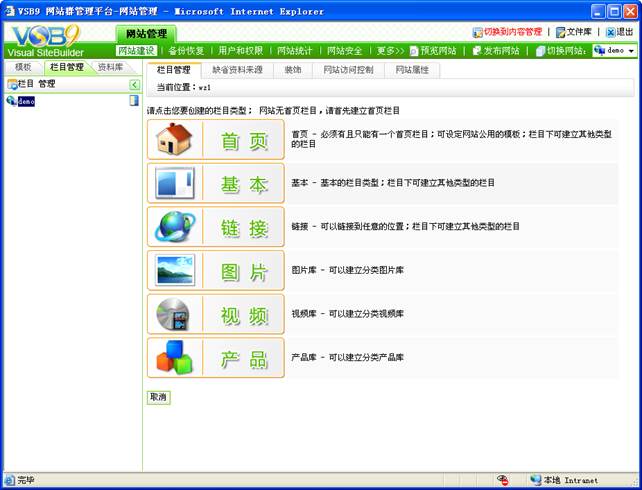The width and height of the screenshot is (642, 490).
Task: Create a 图片 library with the green label
Action: pos(244,272)
